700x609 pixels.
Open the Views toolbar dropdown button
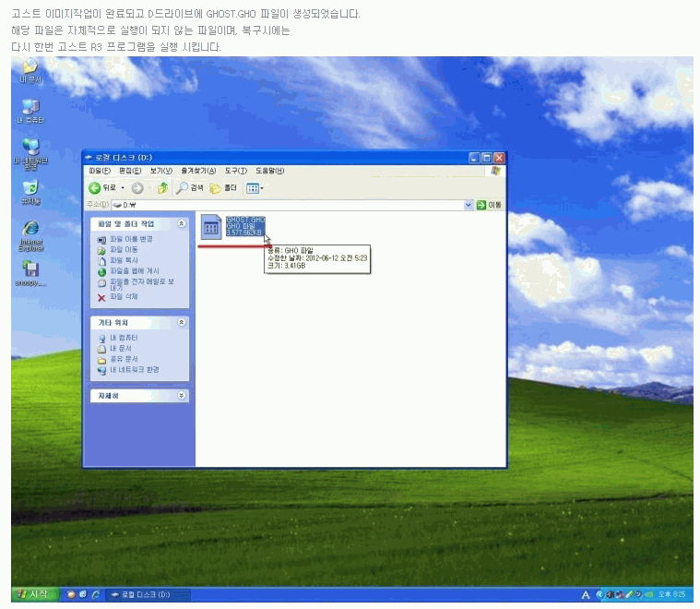[255, 188]
